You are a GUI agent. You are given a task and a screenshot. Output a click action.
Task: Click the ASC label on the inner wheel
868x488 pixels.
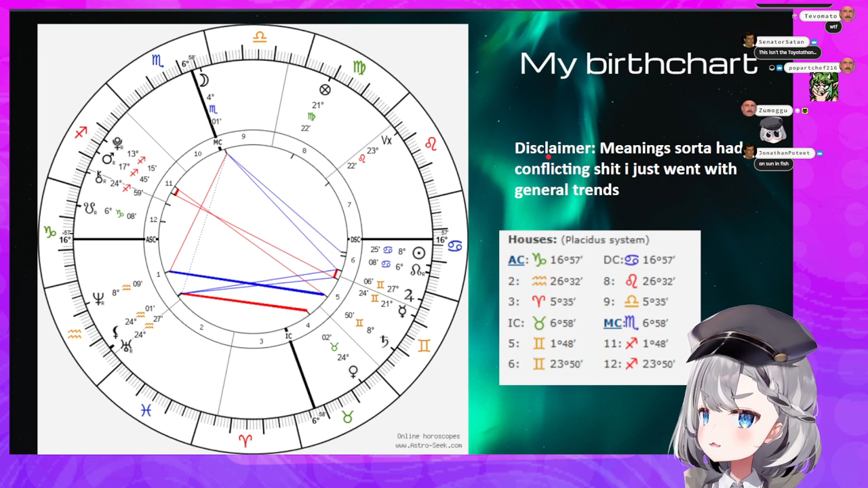[152, 239]
